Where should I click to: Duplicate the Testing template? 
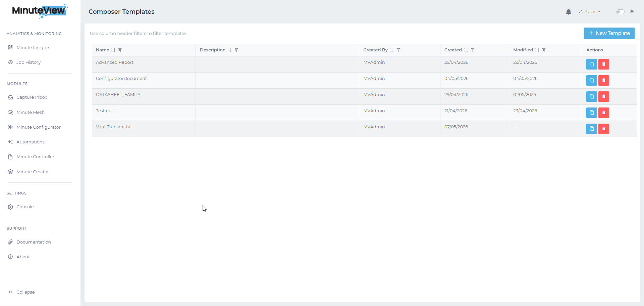click(x=592, y=113)
